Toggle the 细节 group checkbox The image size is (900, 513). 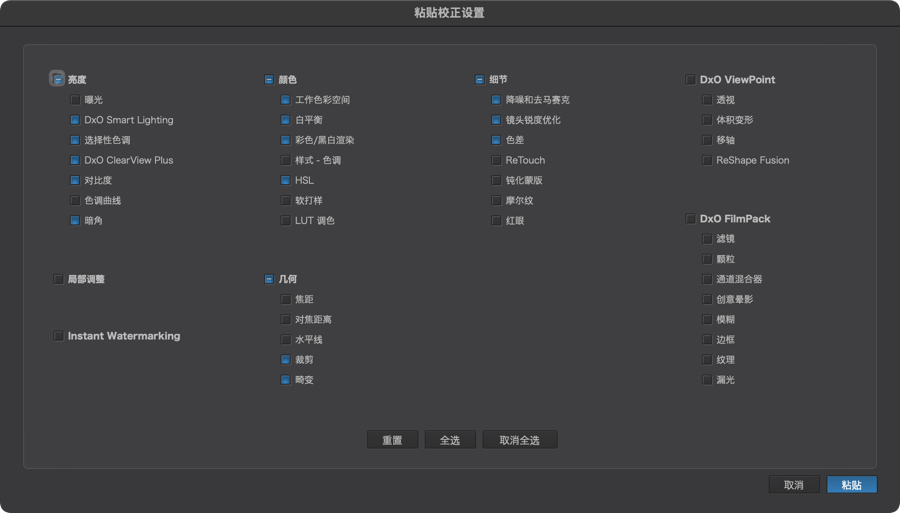pos(480,79)
